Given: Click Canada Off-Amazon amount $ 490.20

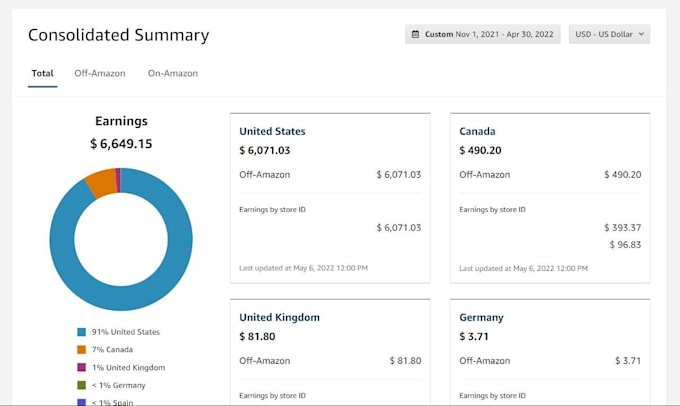Looking at the screenshot, I should [x=623, y=175].
